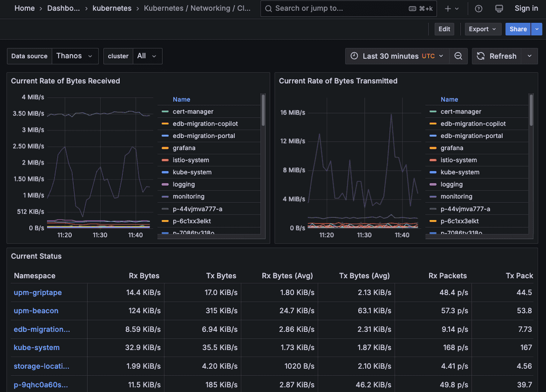Viewport: 546px width, 392px height.
Task: Click cert-manager color swatch in Bytes Received legend
Action: click(x=165, y=111)
